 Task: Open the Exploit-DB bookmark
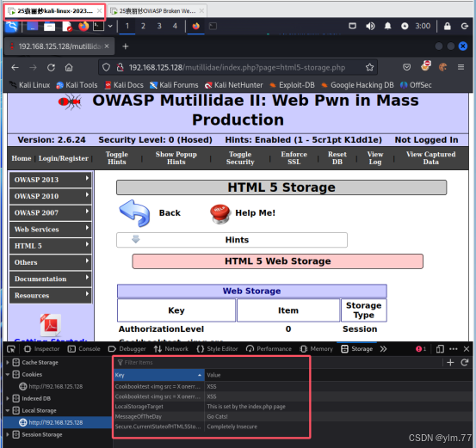(292, 85)
